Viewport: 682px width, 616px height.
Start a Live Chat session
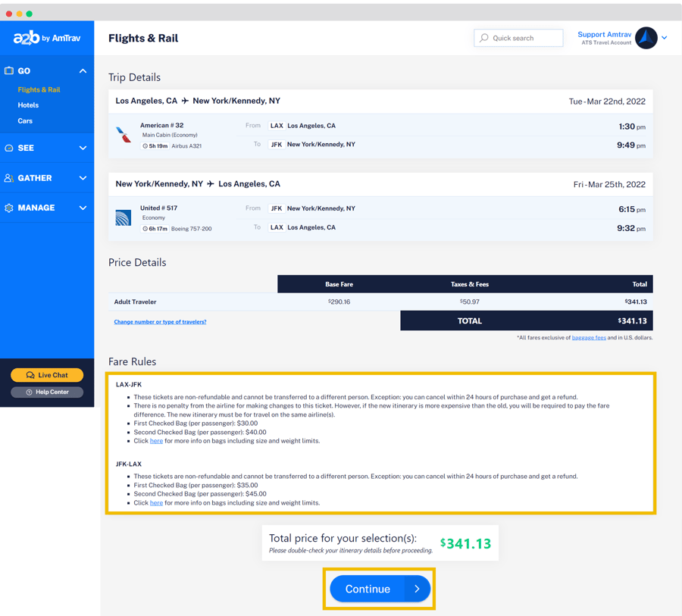pyautogui.click(x=47, y=375)
